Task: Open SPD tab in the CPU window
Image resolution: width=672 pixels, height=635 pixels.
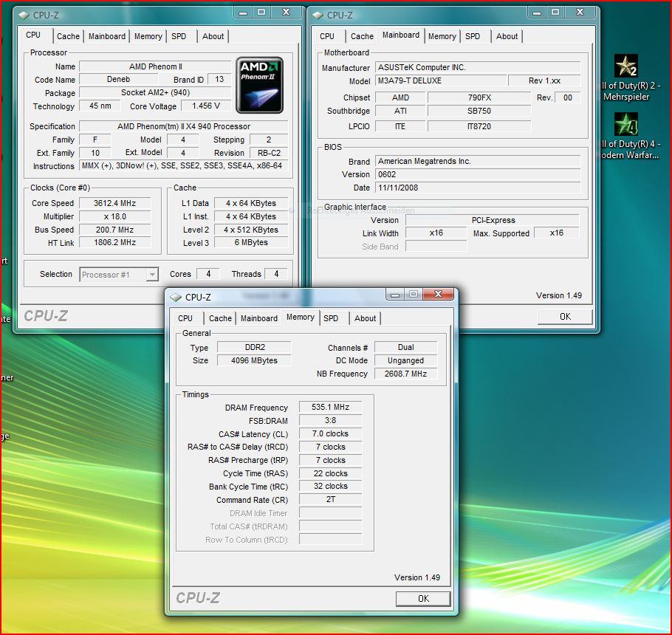Action: pos(179,36)
